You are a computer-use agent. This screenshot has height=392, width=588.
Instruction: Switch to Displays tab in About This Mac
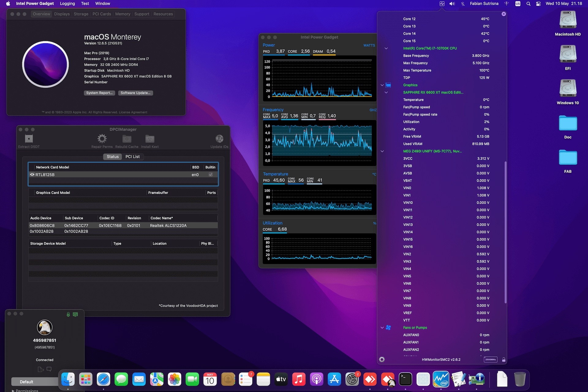(62, 14)
